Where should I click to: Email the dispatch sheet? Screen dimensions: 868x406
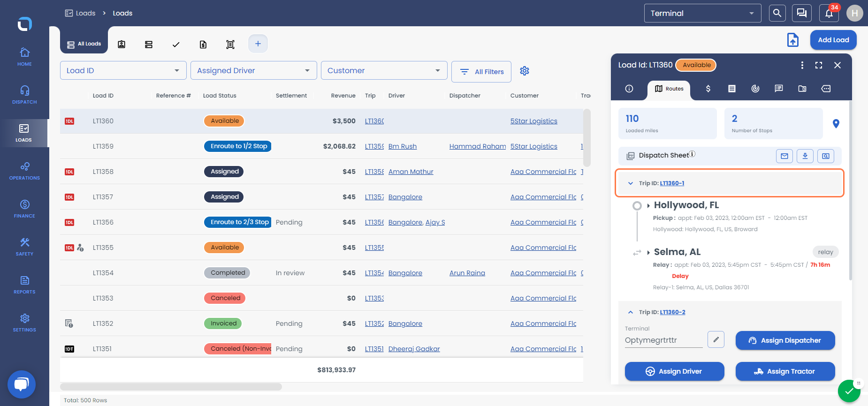tap(784, 156)
